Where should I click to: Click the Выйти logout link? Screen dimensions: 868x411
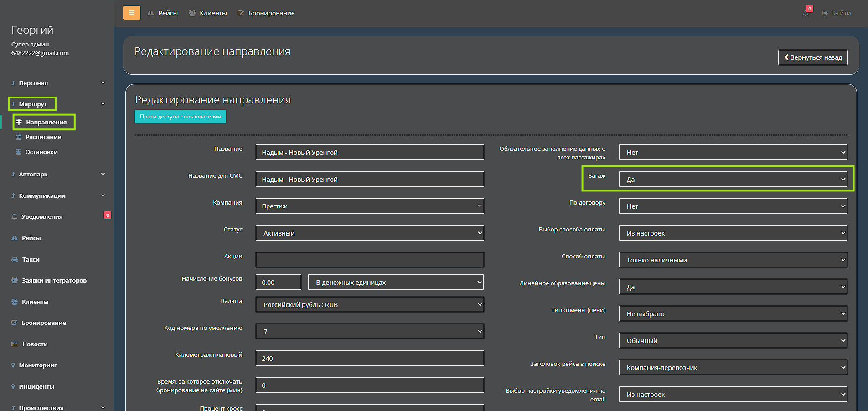point(837,13)
